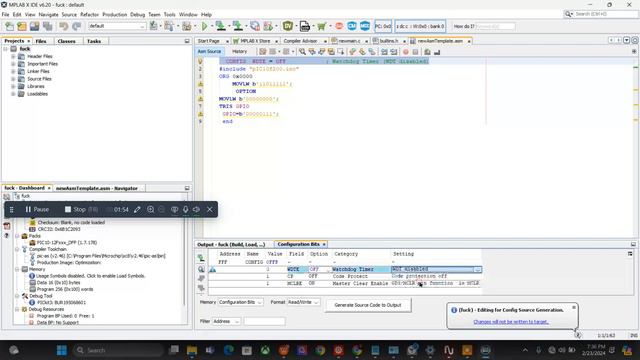Image resolution: width=640 pixels, height=360 pixels.
Task: Toggle webcam icon in recorder bar
Action: click(x=174, y=209)
